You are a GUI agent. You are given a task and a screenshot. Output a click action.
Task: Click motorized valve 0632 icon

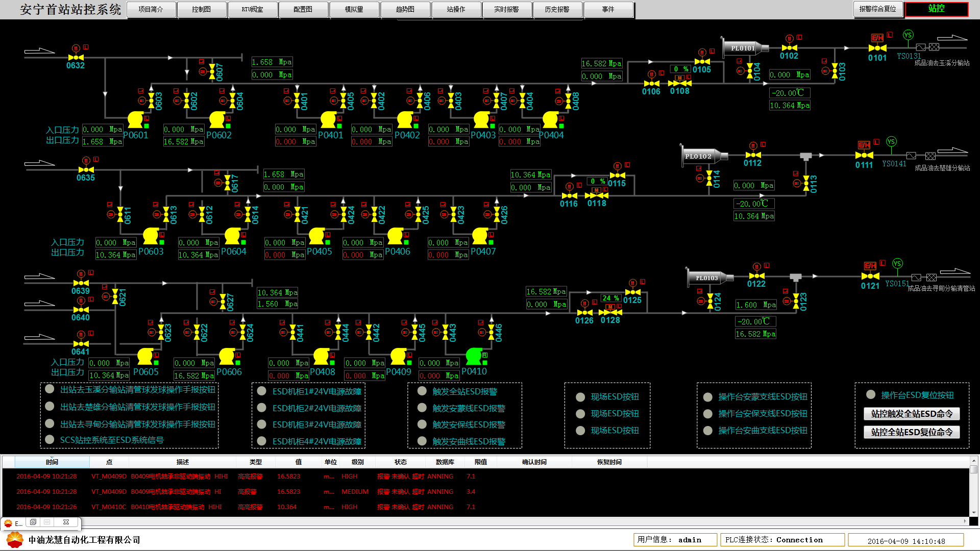click(x=76, y=57)
